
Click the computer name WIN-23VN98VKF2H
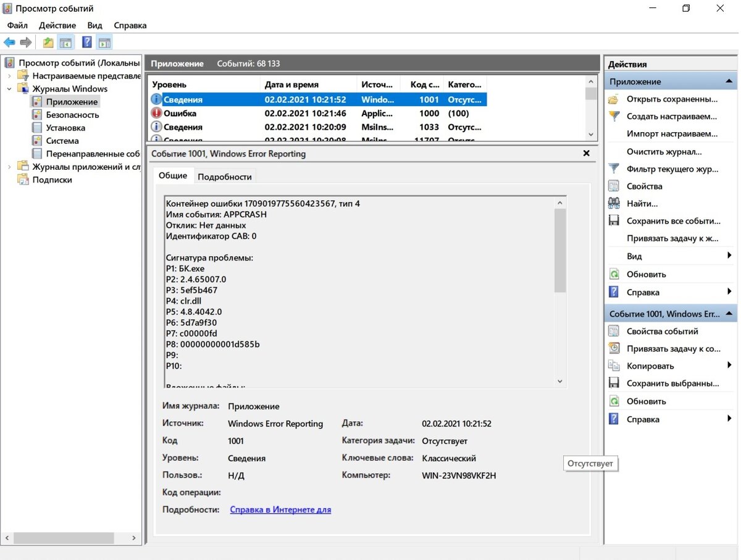click(459, 475)
